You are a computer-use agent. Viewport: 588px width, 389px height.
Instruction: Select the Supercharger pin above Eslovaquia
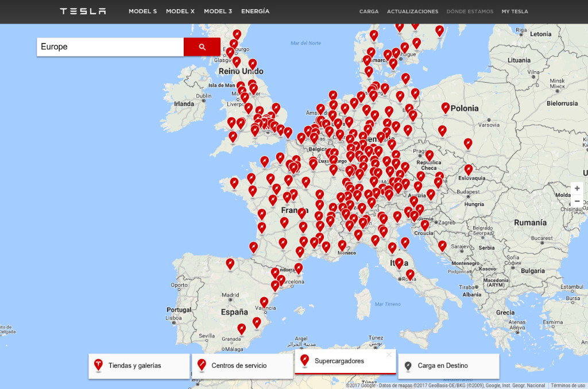click(x=469, y=169)
